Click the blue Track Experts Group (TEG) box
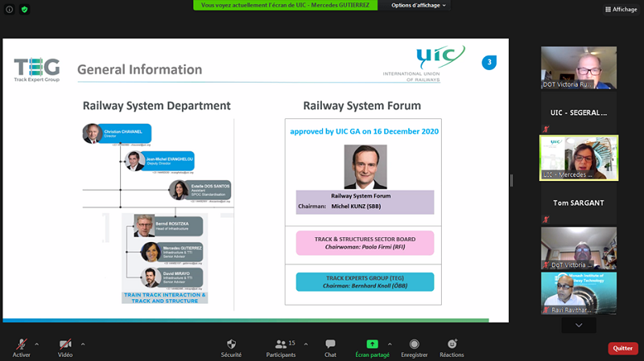This screenshot has width=644, height=361. click(x=365, y=282)
